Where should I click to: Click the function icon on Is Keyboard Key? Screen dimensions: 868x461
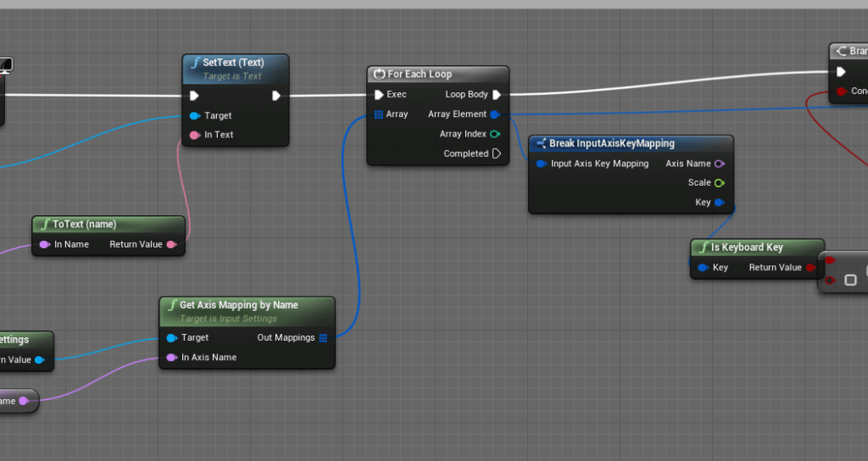pos(703,247)
